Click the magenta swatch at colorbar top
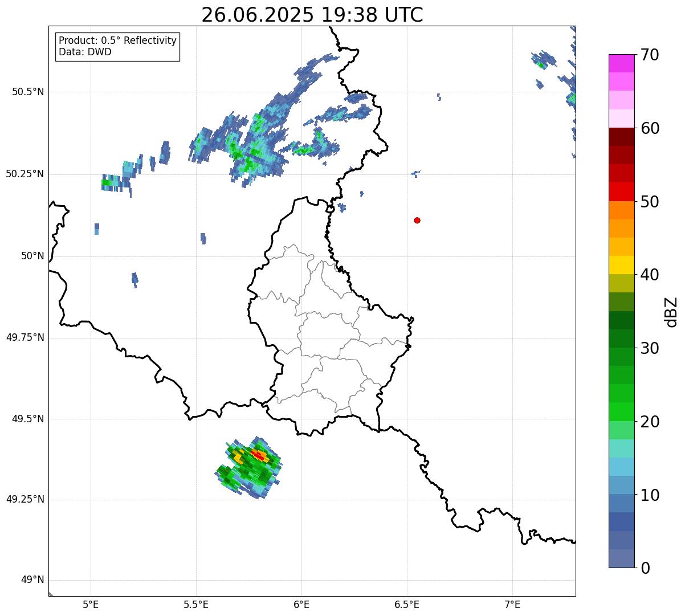The width and height of the screenshot is (685, 616). click(621, 63)
